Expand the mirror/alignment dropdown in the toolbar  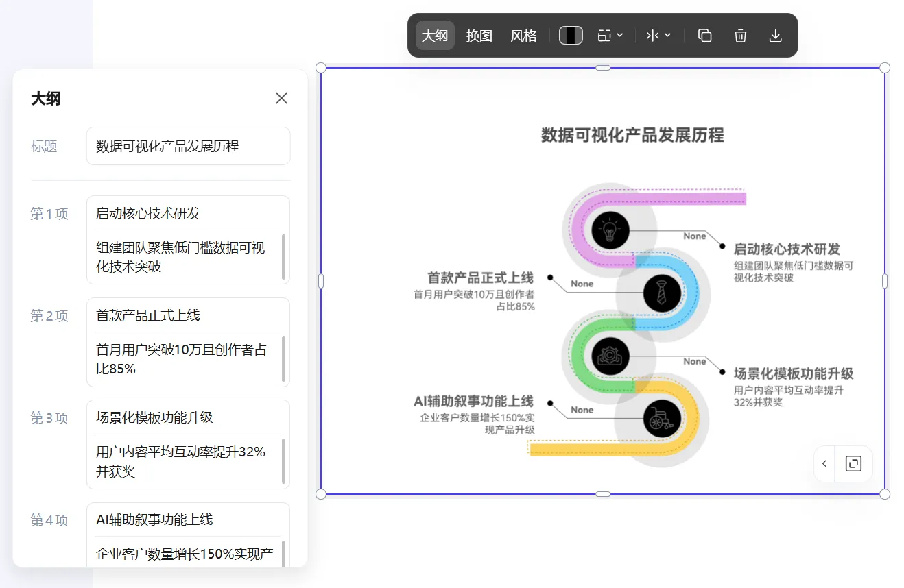point(658,36)
